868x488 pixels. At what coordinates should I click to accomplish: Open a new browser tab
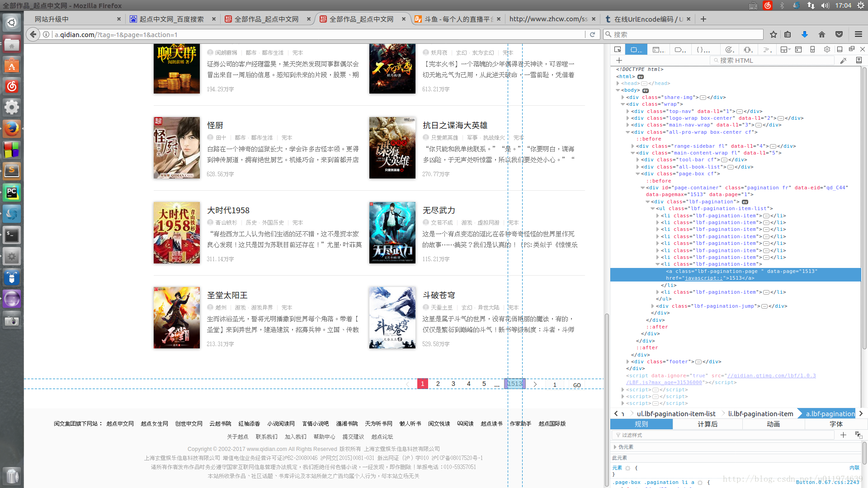coord(703,19)
